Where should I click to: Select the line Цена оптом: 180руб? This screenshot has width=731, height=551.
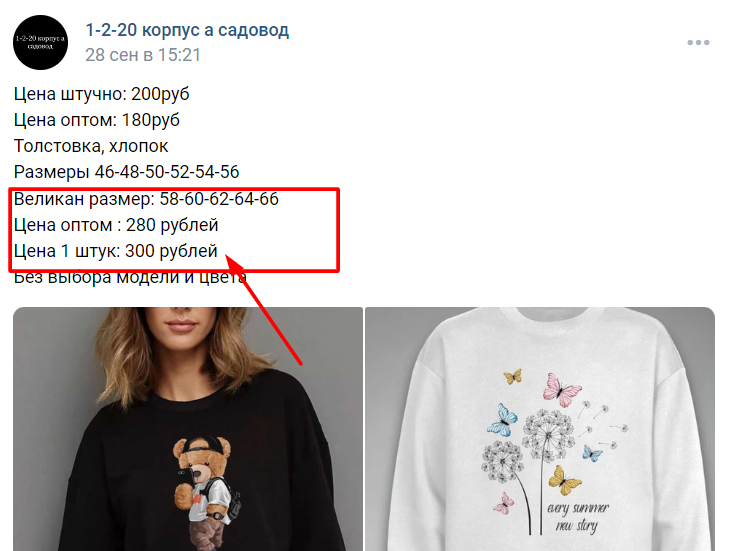[97, 120]
